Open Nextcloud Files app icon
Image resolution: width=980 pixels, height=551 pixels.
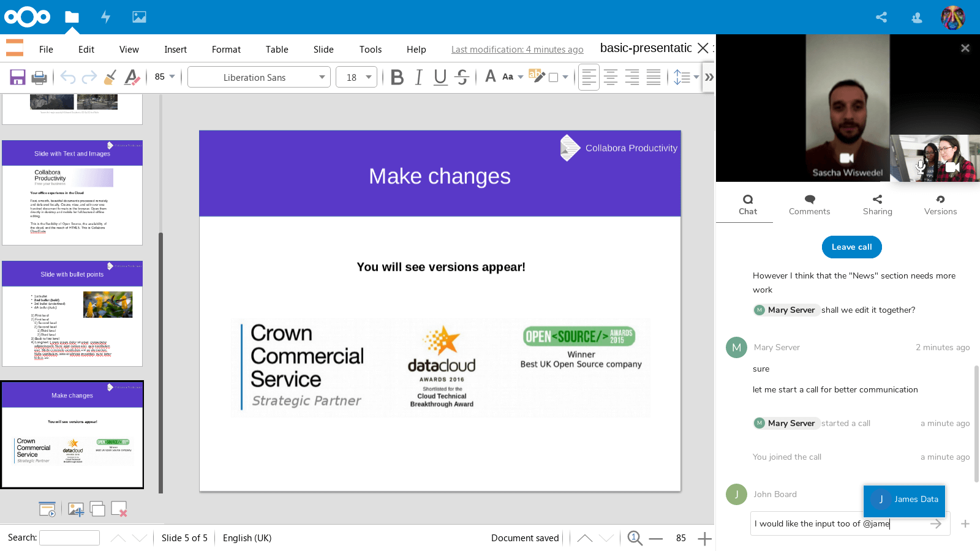coord(72,17)
